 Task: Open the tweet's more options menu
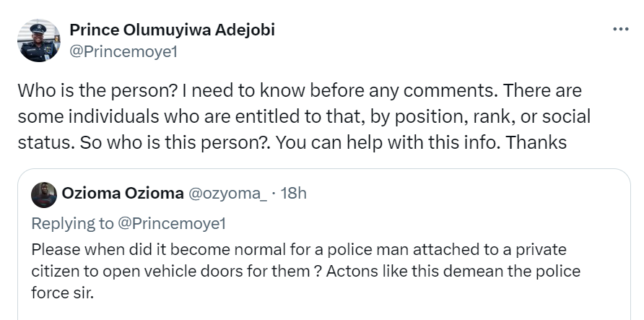tap(620, 29)
